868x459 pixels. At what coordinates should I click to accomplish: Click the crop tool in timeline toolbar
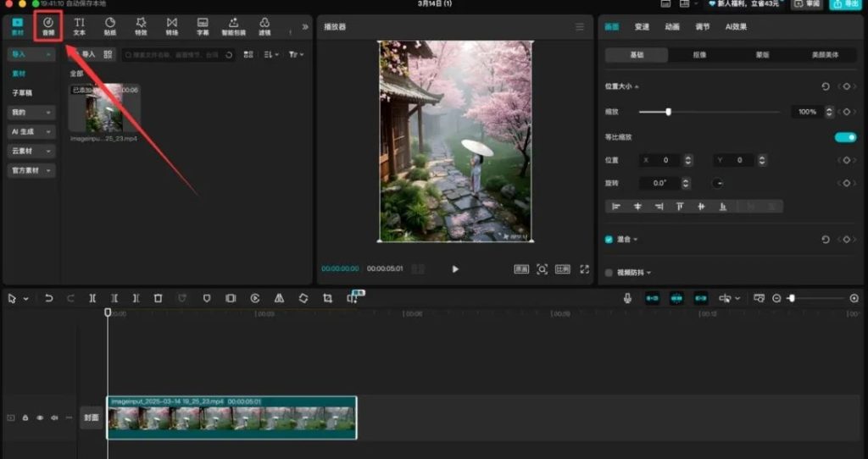point(327,299)
